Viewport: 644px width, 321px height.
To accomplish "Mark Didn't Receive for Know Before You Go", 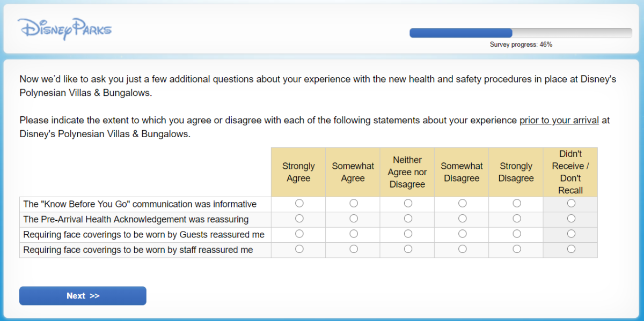I will 571,204.
